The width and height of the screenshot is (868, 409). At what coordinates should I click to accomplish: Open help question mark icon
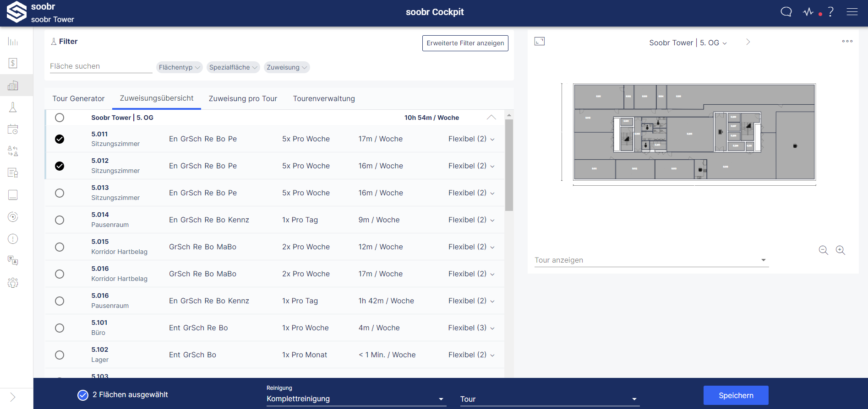[831, 12]
